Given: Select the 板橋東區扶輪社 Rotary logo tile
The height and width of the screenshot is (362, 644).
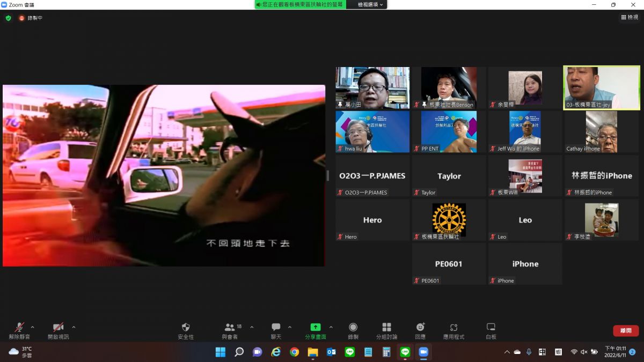Looking at the screenshot, I should pyautogui.click(x=449, y=220).
